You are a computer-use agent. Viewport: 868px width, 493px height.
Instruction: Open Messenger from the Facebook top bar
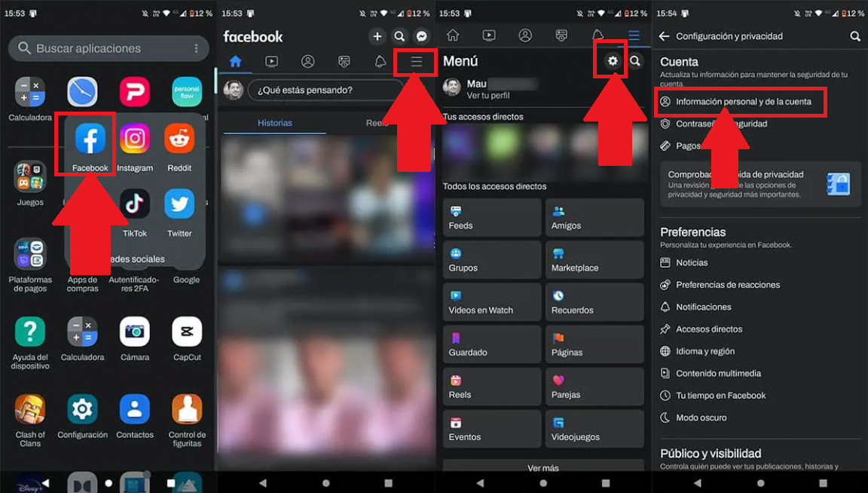[421, 35]
